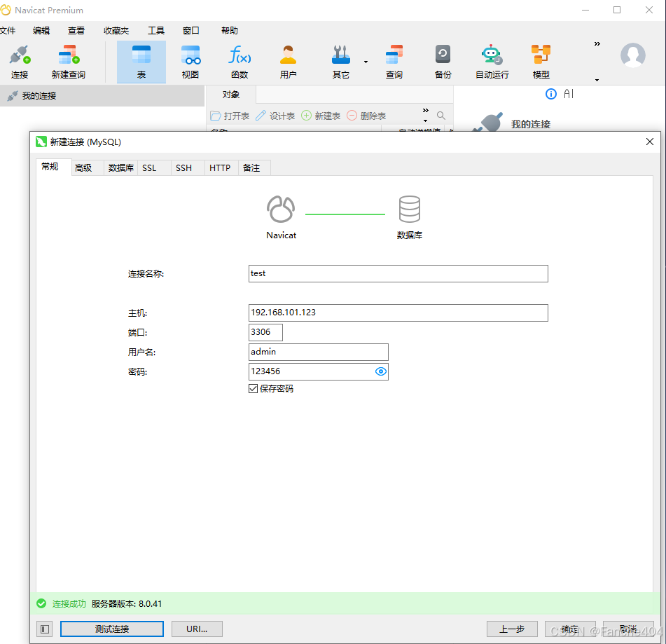The height and width of the screenshot is (644, 666).
Task: Click the URI... button
Action: point(197,629)
